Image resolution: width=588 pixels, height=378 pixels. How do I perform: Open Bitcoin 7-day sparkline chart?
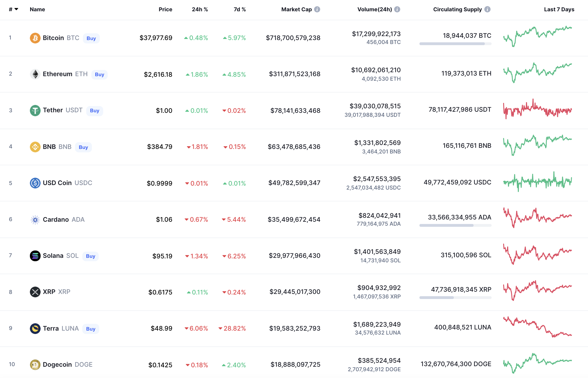538,37
